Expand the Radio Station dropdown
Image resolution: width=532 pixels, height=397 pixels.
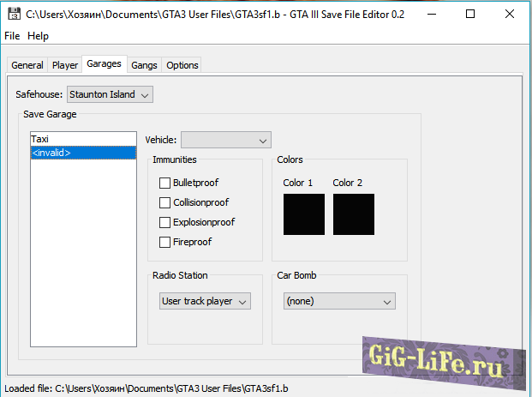(205, 301)
